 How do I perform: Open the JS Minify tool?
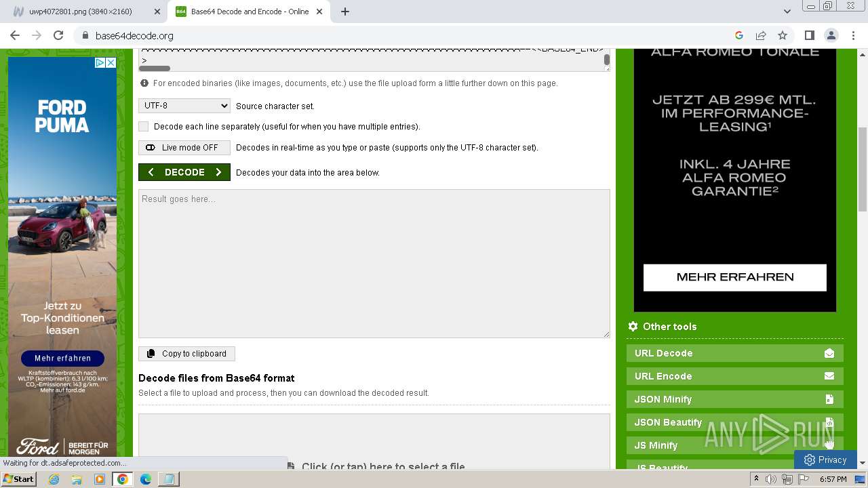[x=735, y=445]
